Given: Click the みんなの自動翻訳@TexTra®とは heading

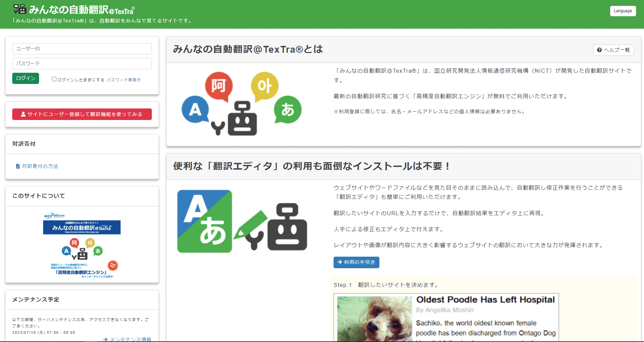Looking at the screenshot, I should click(x=248, y=49).
